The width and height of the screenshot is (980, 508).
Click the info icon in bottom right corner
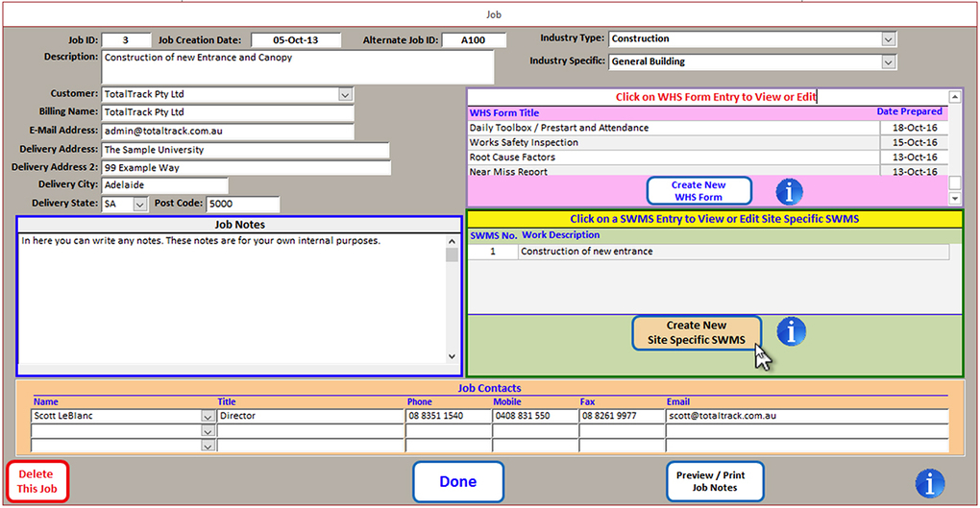coord(929,483)
